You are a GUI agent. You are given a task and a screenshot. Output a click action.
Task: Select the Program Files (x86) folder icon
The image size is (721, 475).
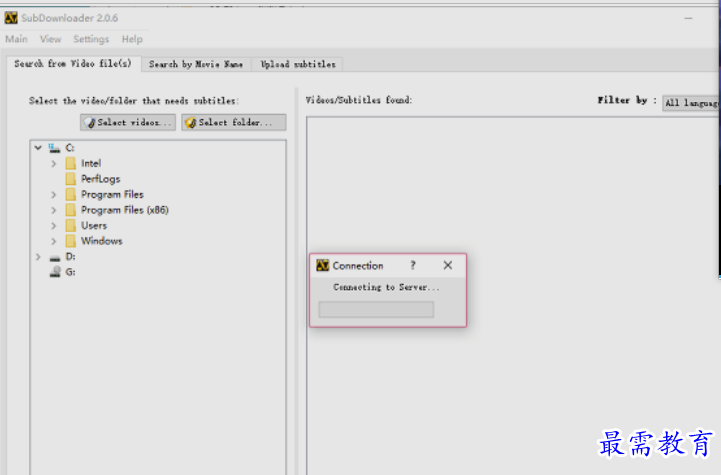(x=70, y=210)
